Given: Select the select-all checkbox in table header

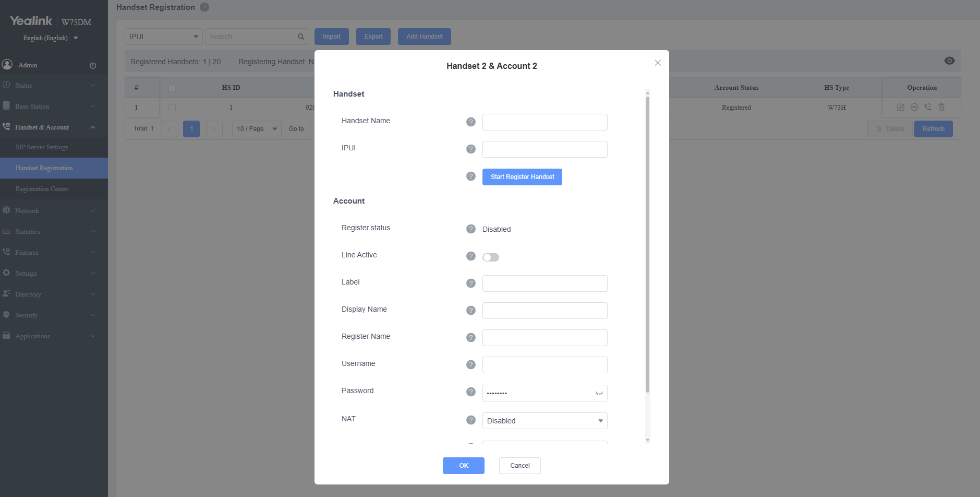Looking at the screenshot, I should coord(172,88).
